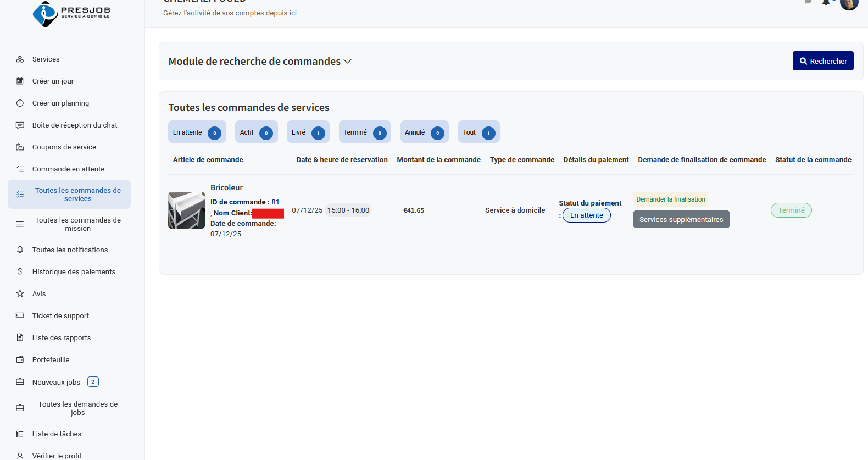Click the €41.65 order amount
This screenshot has height=460, width=868.
(414, 210)
